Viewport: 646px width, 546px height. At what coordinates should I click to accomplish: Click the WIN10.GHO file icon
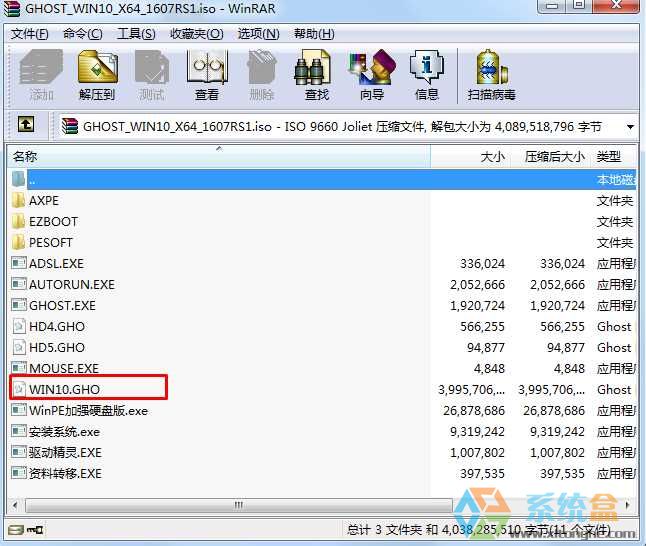pyautogui.click(x=19, y=389)
